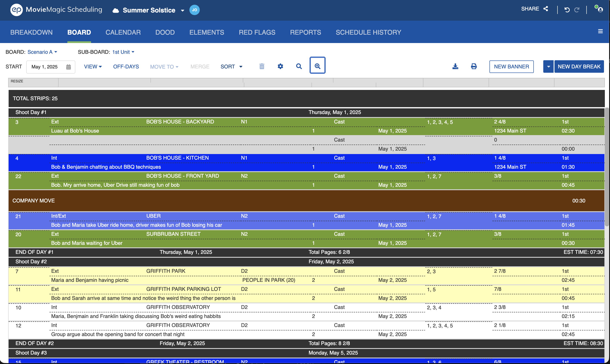Open the 1st Unit sub-board dropdown
The image size is (610, 364).
[123, 52]
